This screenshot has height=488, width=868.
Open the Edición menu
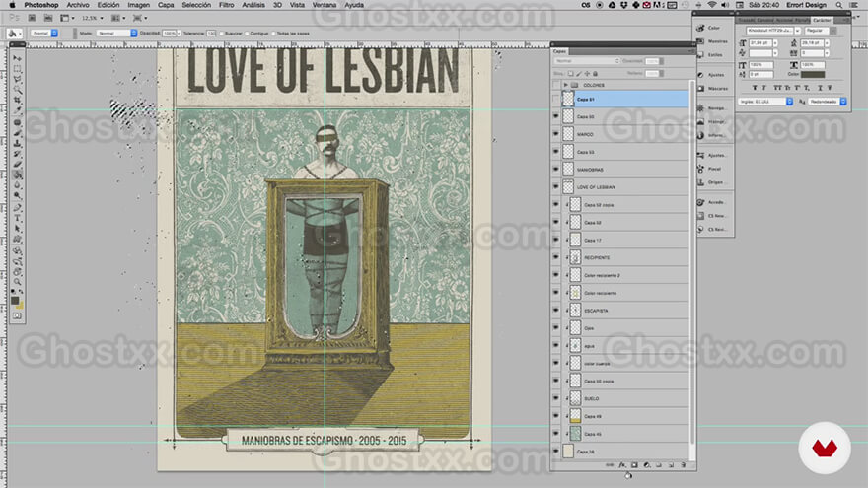(x=108, y=5)
